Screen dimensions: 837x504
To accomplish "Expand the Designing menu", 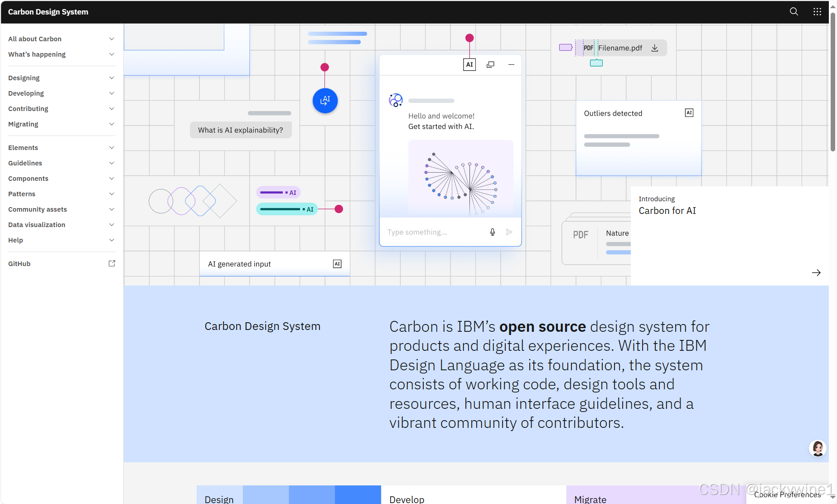I will coord(61,78).
